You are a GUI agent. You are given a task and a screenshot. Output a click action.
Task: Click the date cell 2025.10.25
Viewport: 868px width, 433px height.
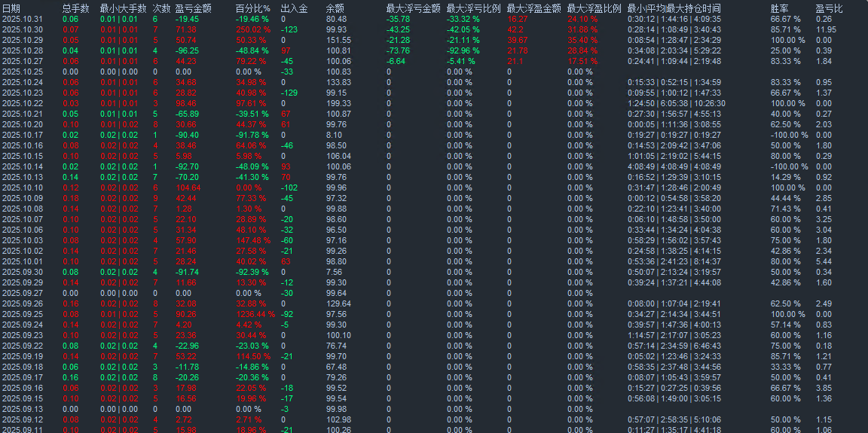(x=23, y=72)
